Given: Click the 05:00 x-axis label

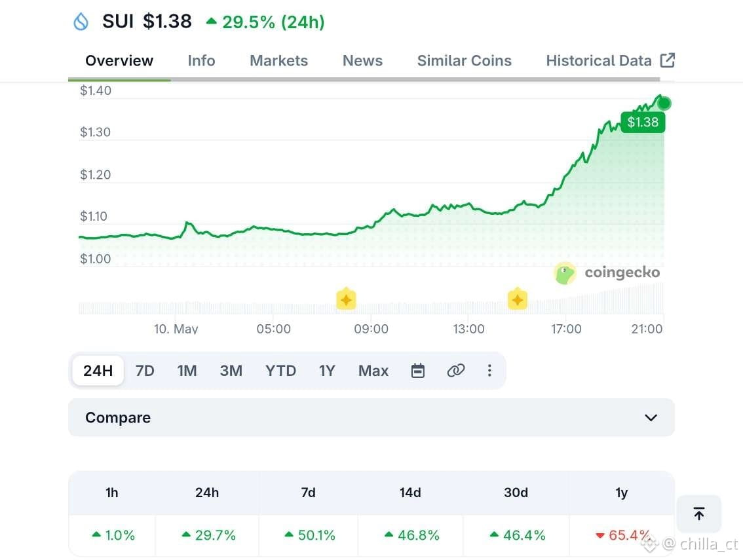Looking at the screenshot, I should [x=273, y=329].
